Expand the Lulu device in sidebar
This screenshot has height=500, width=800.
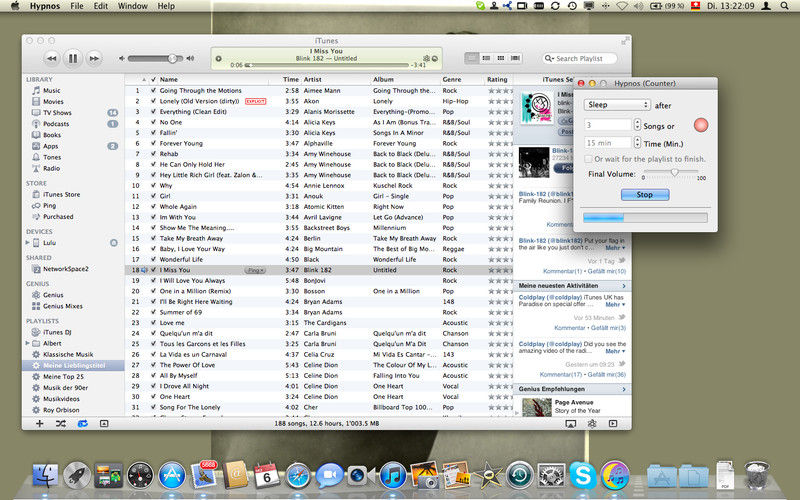click(x=28, y=243)
